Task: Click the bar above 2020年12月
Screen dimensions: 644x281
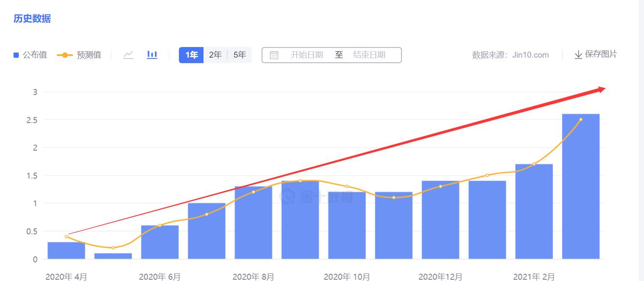Action: click(x=440, y=220)
